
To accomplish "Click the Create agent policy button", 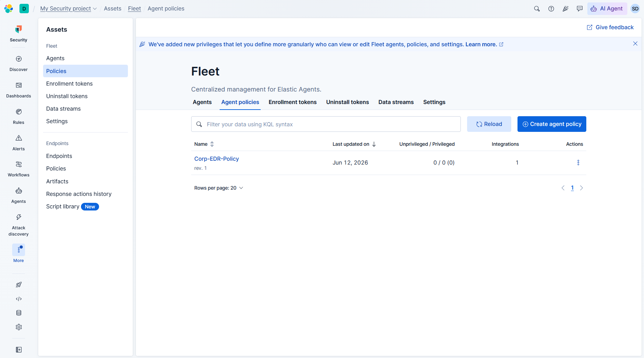I will (552, 124).
